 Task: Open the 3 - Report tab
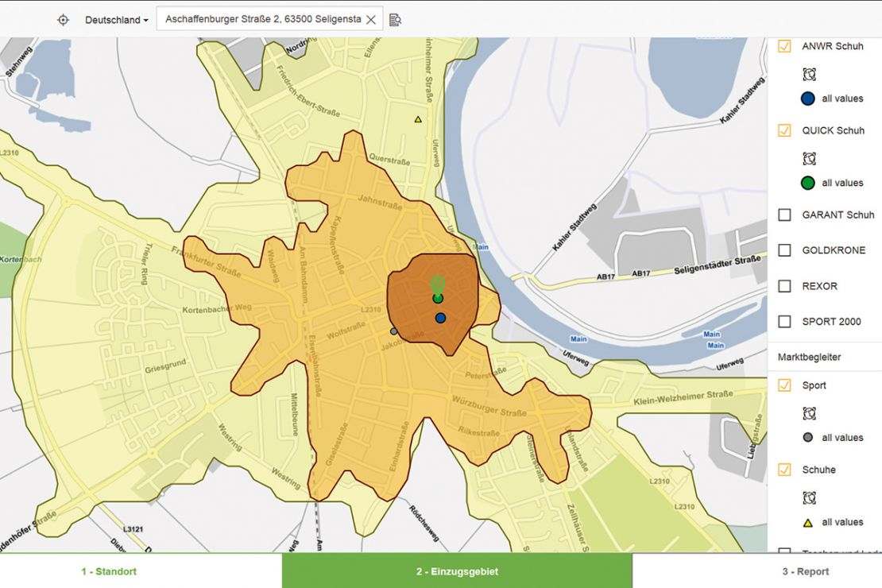tap(806, 571)
